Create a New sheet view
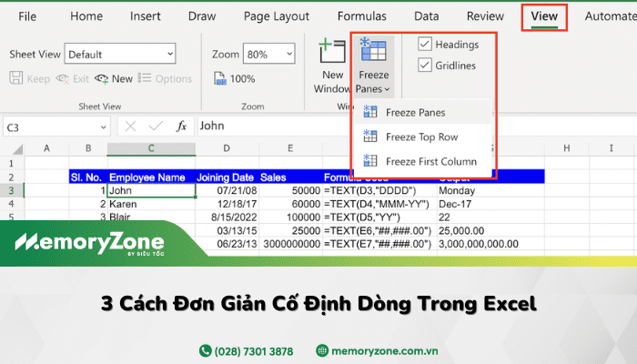The height and width of the screenshot is (364, 637). 114,78
